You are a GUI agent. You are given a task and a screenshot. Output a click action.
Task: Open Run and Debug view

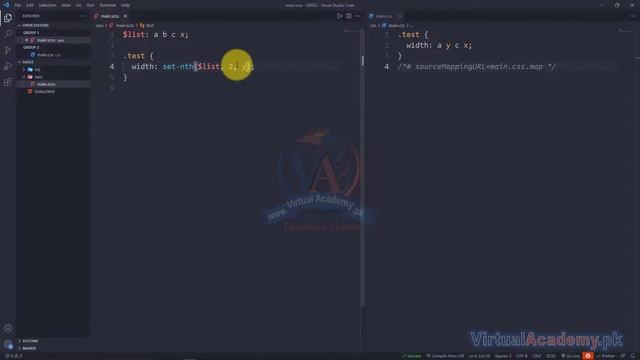point(8,66)
